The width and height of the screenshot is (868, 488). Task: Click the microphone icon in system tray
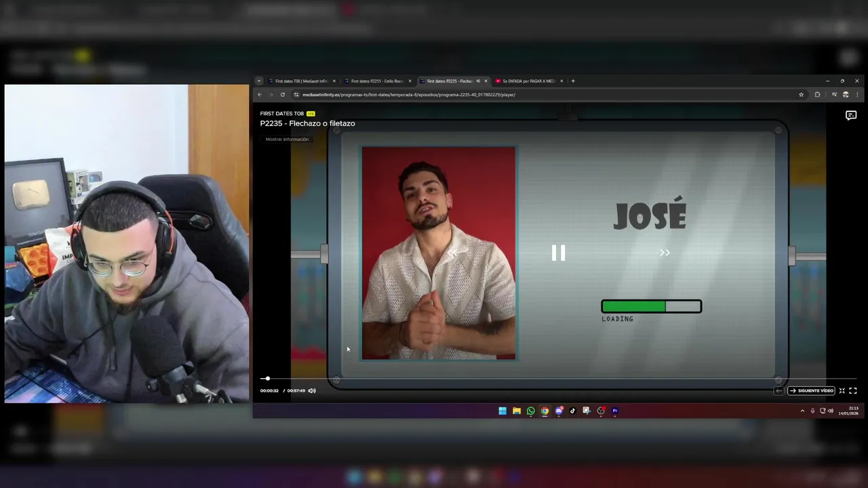click(x=812, y=411)
